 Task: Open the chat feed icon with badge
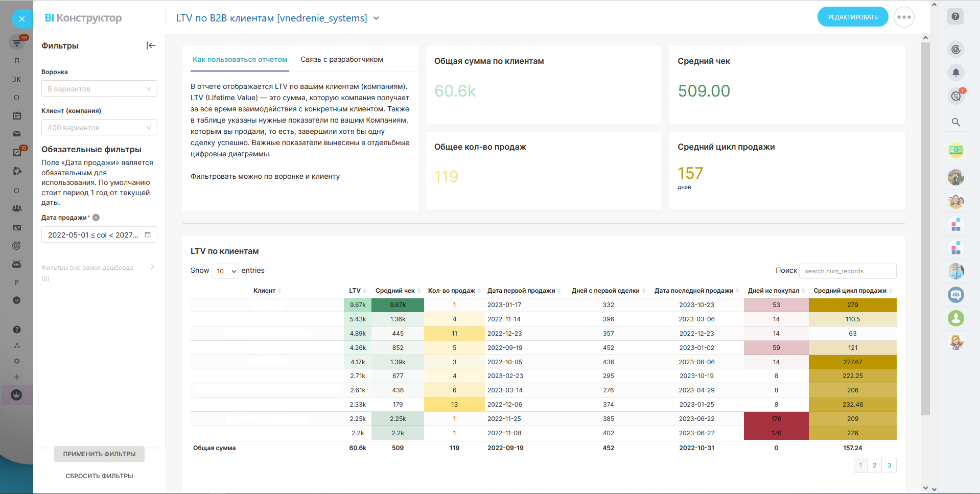955,96
